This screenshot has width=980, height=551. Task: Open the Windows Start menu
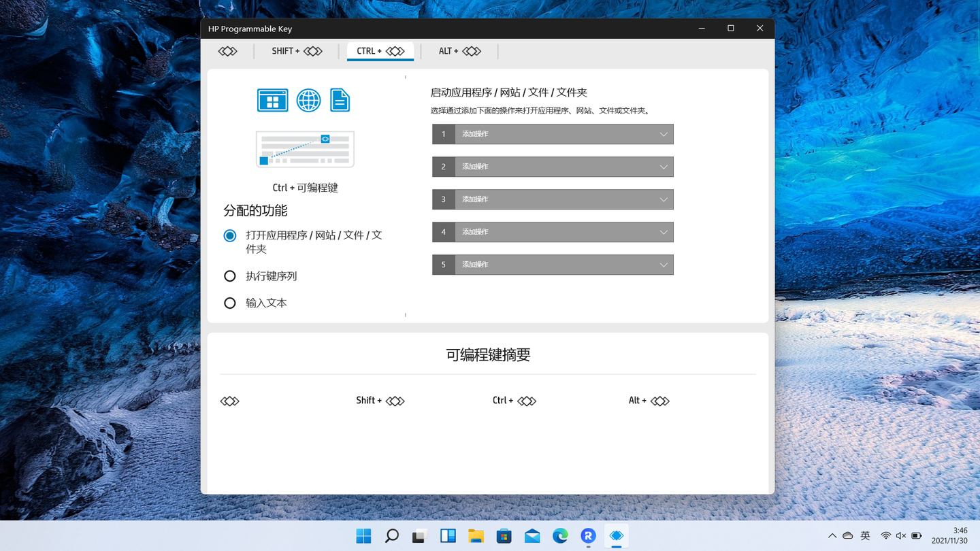pyautogui.click(x=363, y=536)
